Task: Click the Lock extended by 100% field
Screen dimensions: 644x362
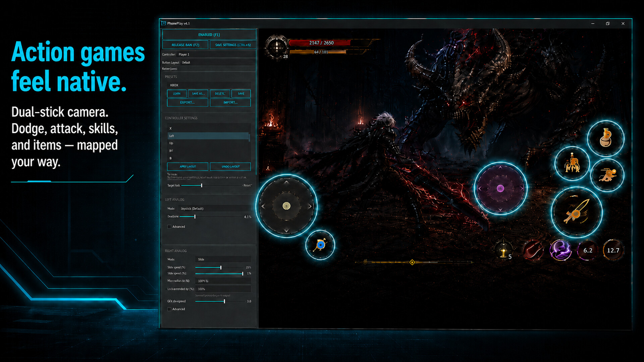Action: (x=223, y=289)
